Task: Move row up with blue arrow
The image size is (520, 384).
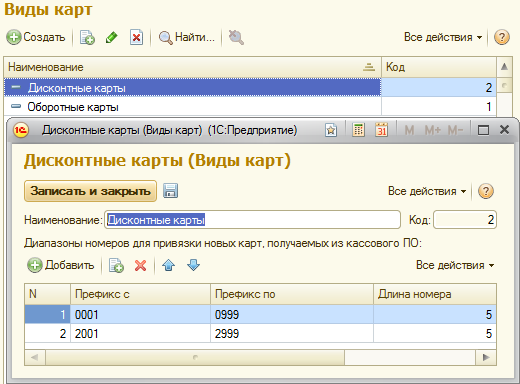Action: [x=168, y=265]
